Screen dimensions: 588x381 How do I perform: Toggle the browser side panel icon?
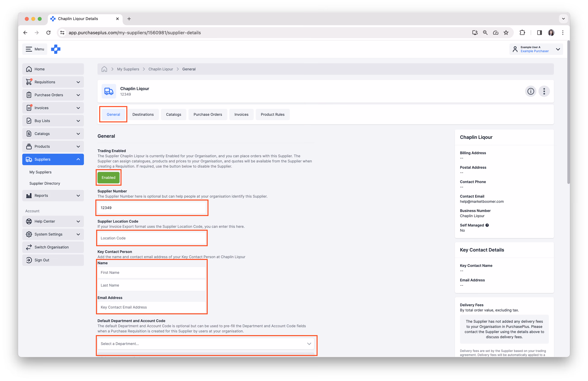[539, 33]
